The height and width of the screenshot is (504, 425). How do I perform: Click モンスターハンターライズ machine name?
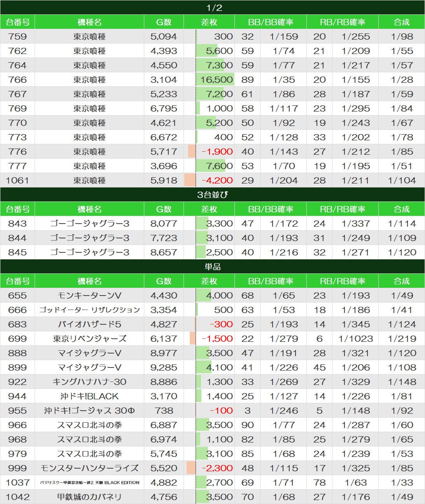tap(89, 468)
